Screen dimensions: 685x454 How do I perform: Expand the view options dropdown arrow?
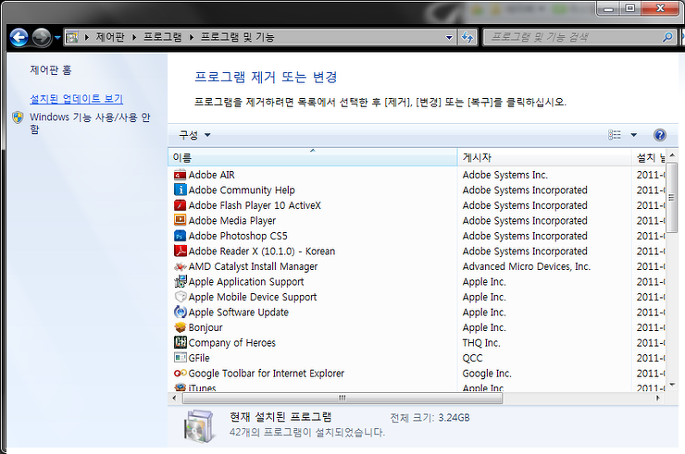point(633,135)
